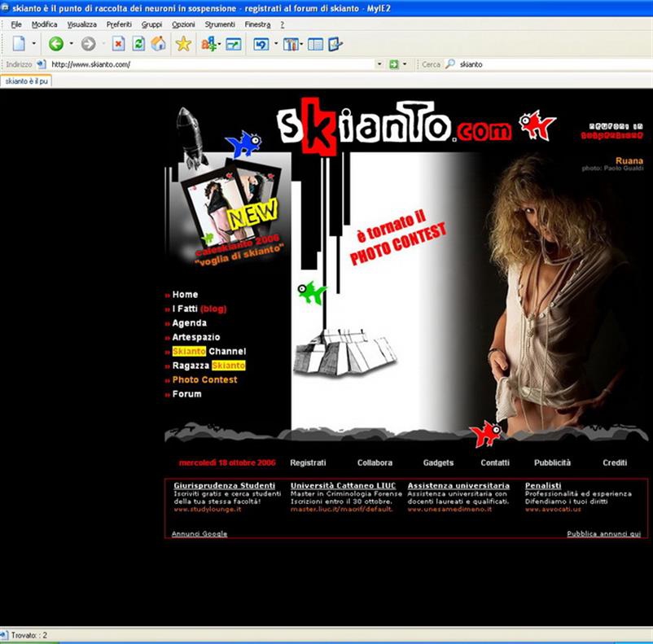This screenshot has height=644, width=653.
Task: Click the caleskianto 2006 NEW thumbnail
Action: [x=231, y=210]
